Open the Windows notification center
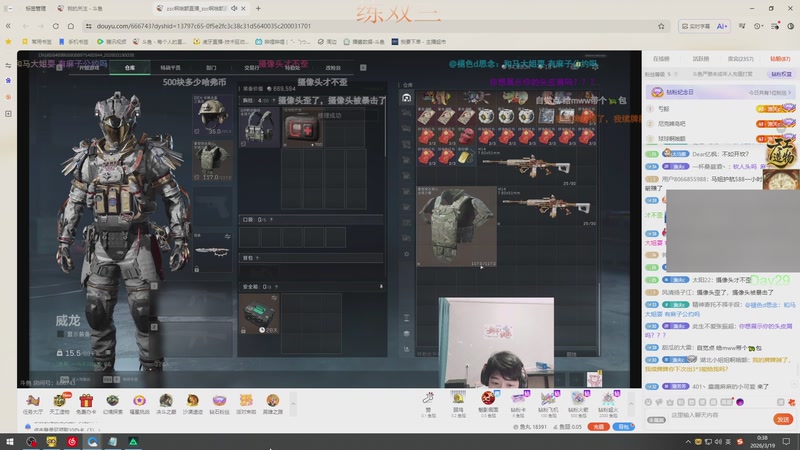The height and width of the screenshot is (450, 800). tap(786, 442)
